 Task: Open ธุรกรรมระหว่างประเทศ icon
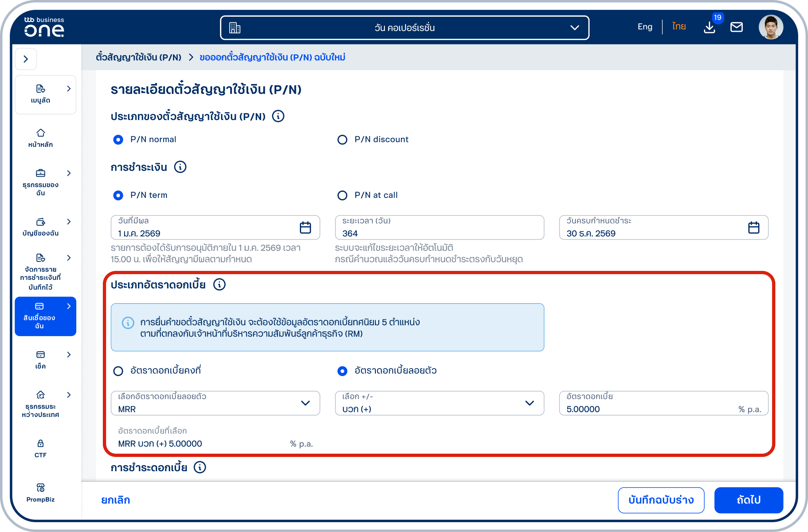pyautogui.click(x=40, y=395)
